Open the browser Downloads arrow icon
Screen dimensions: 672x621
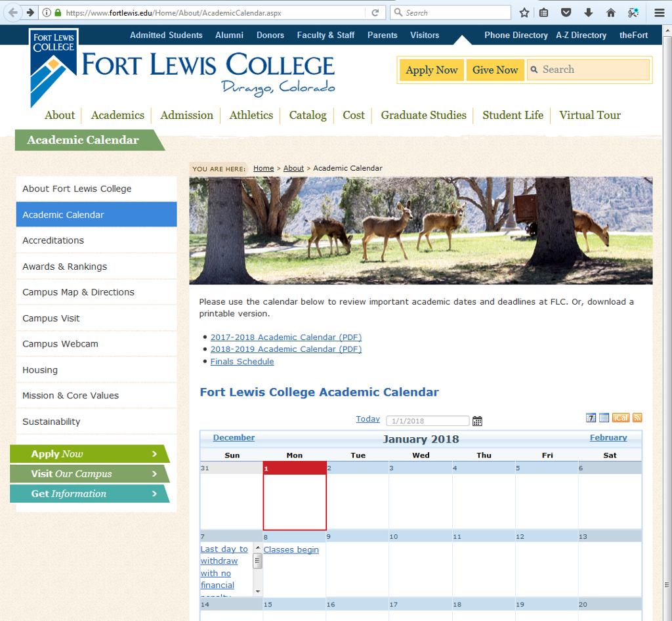[x=588, y=12]
